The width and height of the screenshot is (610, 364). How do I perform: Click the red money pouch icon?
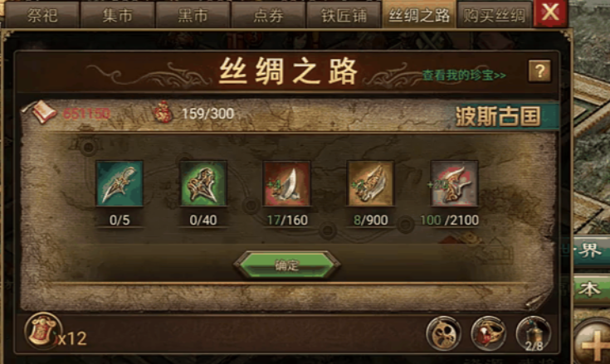(x=163, y=113)
